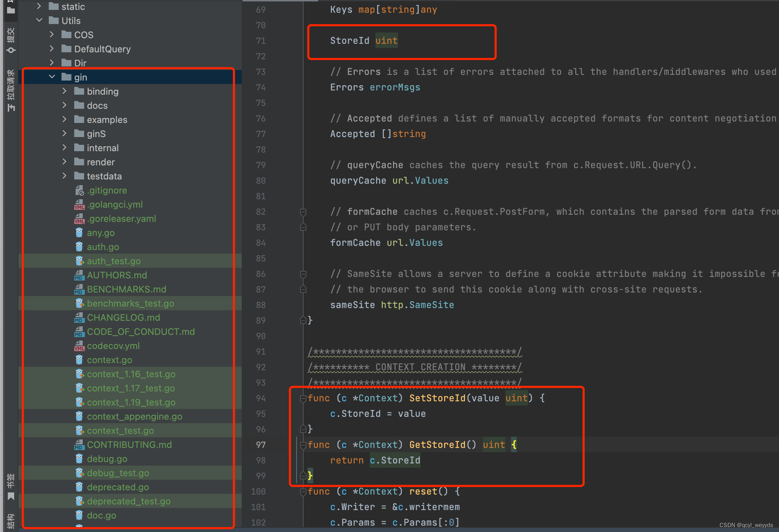This screenshot has height=532, width=779.
Task: Toggle code folding for GetStoreId function
Action: [303, 445]
